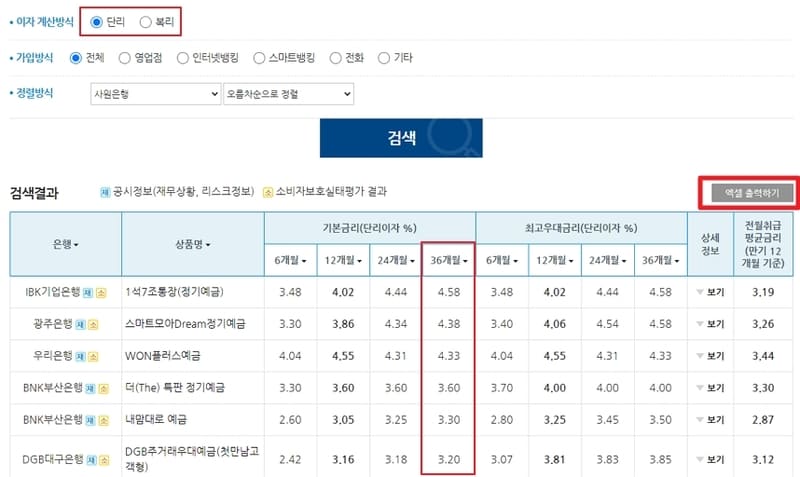Click yellow 소 icon next to 광주은행
The width and height of the screenshot is (800, 477).
click(93, 324)
